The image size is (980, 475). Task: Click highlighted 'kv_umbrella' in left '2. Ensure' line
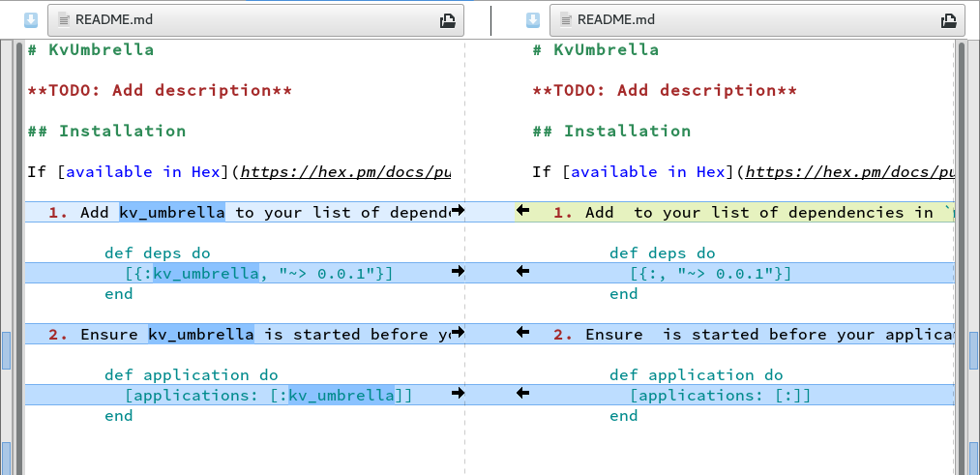coord(201,335)
